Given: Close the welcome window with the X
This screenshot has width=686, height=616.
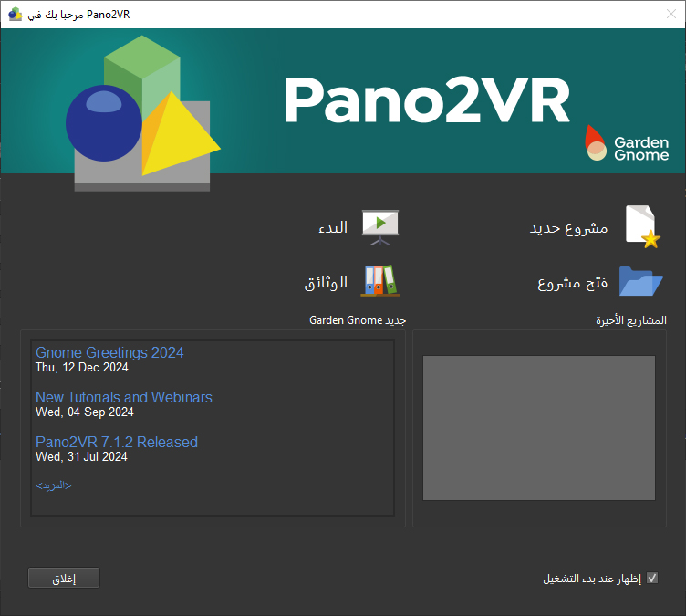Looking at the screenshot, I should (x=671, y=14).
